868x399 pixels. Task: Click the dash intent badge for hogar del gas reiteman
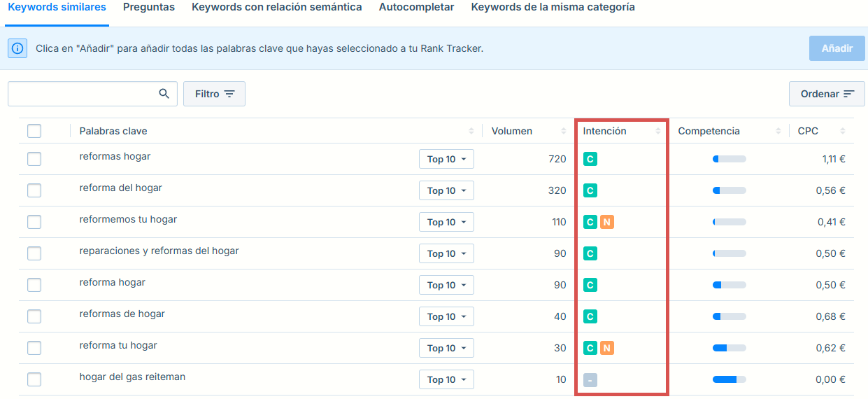590,380
